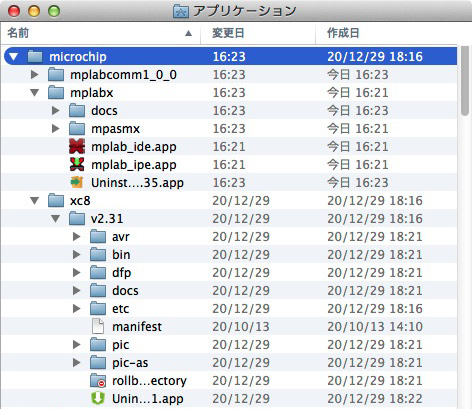Click the vertical scrollbar thumb

point(465,81)
